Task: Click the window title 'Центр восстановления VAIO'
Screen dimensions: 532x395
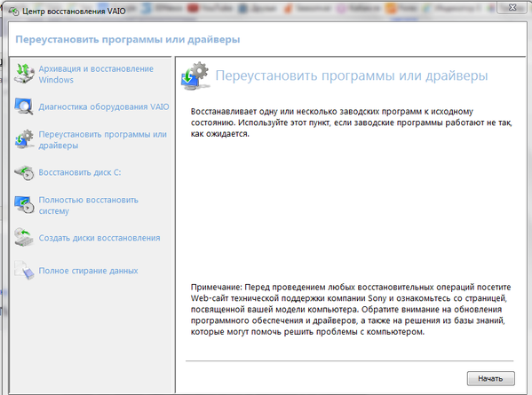Action: (x=74, y=12)
